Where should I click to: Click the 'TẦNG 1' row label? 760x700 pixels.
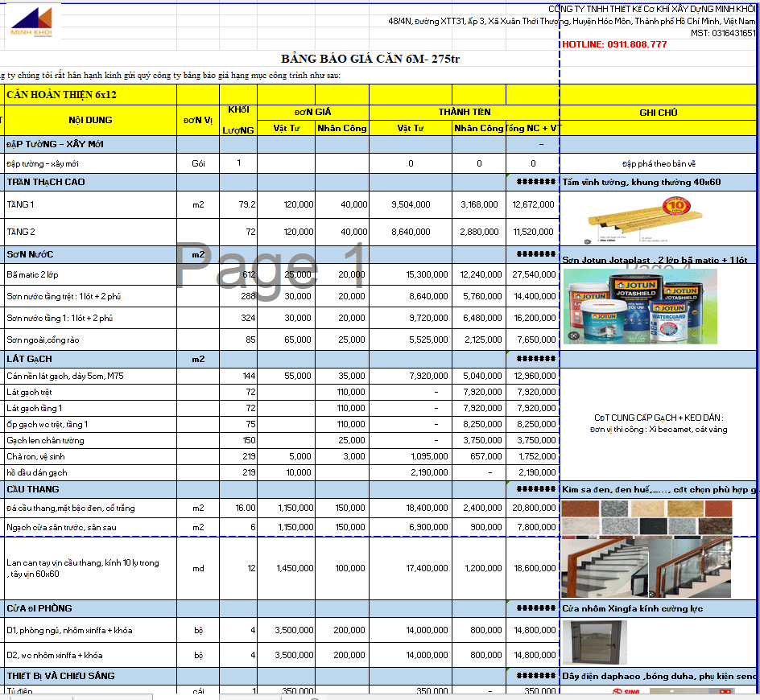coord(91,205)
